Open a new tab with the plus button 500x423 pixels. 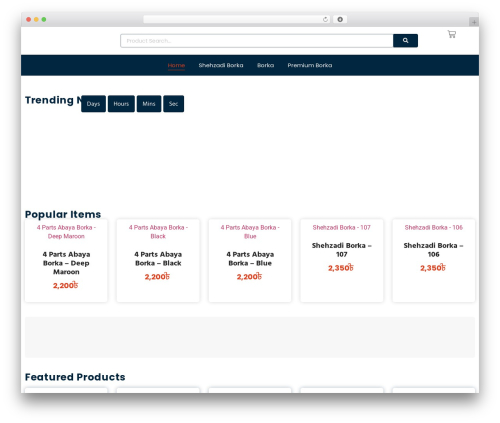[474, 22]
